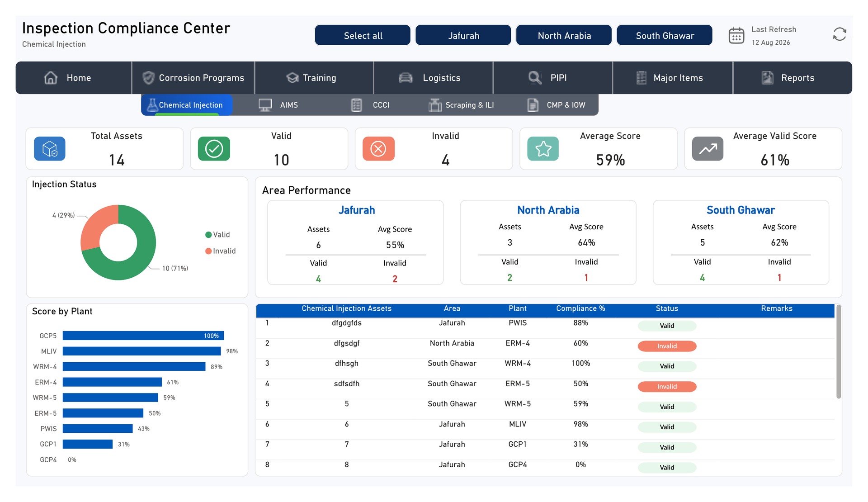Filter by Jafurah area button

(463, 35)
